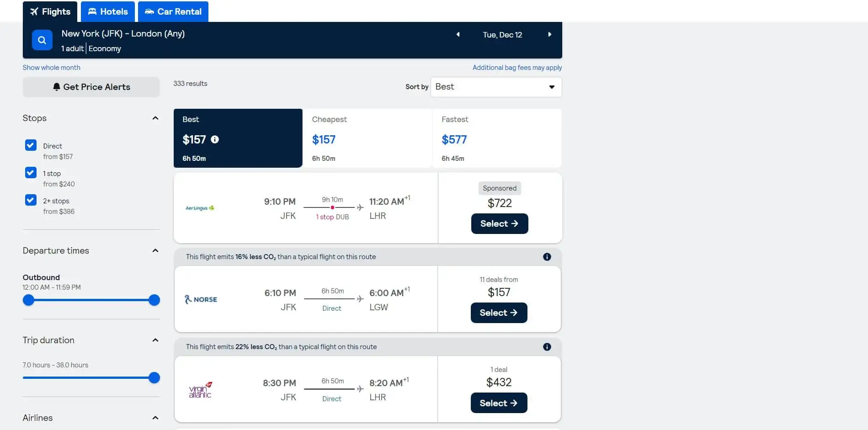This screenshot has width=868, height=430.
Task: Collapse the Departure times section
Action: 155,251
